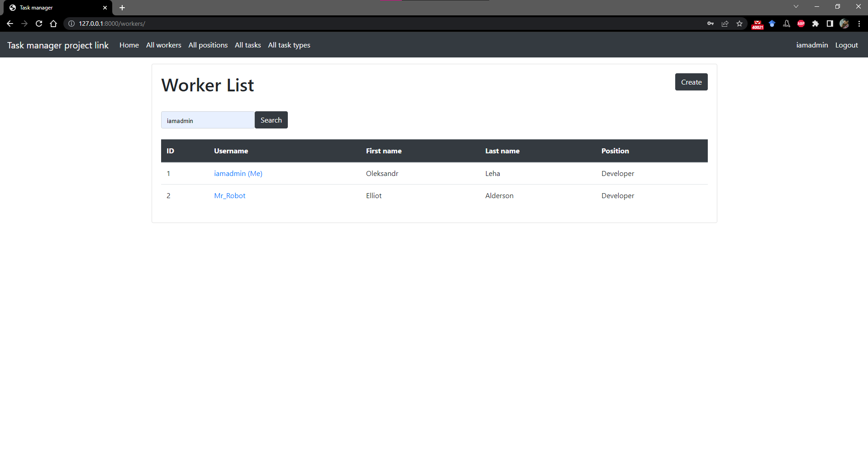Click the ID column header
This screenshot has height=470, width=868.
(x=170, y=151)
